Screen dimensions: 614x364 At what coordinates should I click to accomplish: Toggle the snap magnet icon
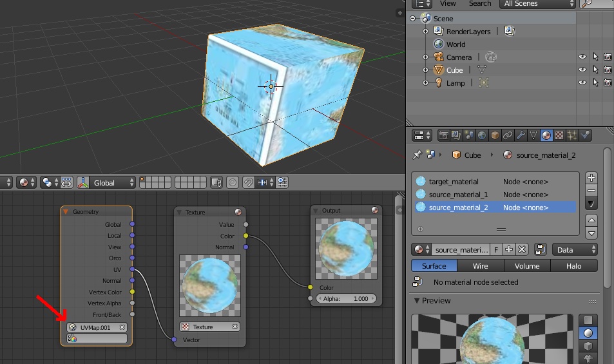click(x=248, y=182)
